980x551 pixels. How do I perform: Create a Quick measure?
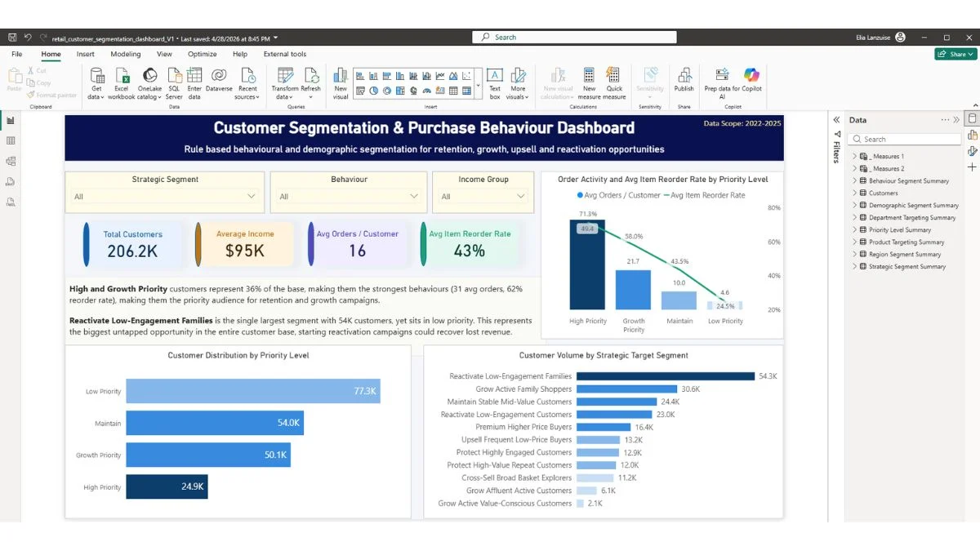tap(614, 84)
